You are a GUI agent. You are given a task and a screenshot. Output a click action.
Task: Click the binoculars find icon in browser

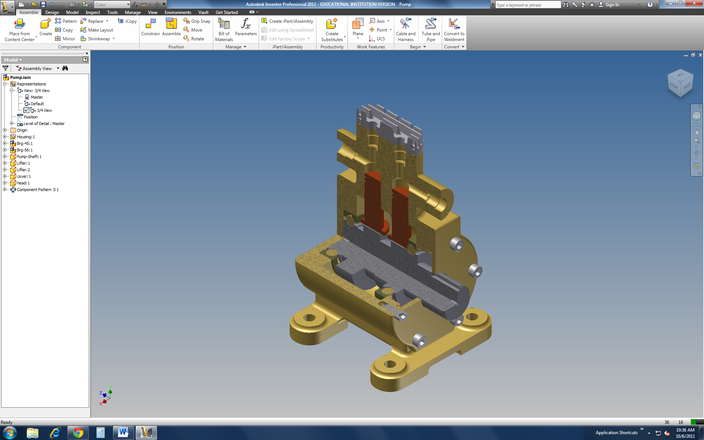65,68
